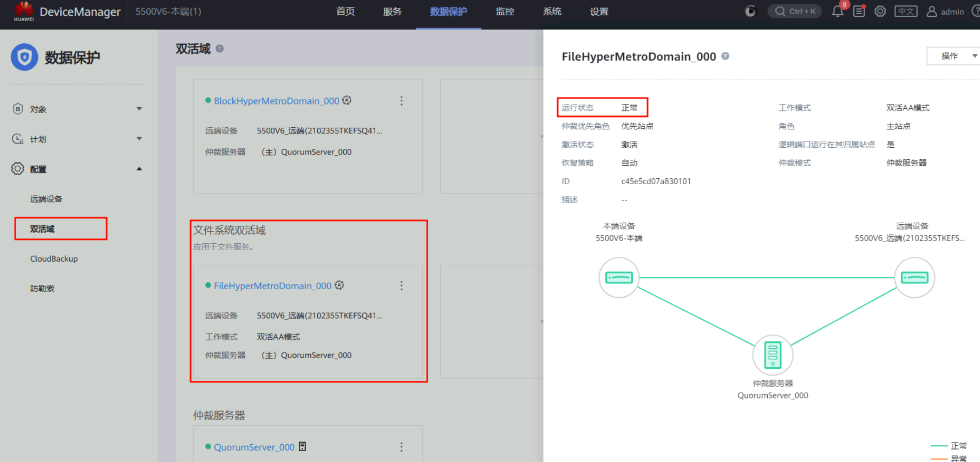Click the quorum server icon in topology
This screenshot has height=462, width=980.
tap(773, 355)
